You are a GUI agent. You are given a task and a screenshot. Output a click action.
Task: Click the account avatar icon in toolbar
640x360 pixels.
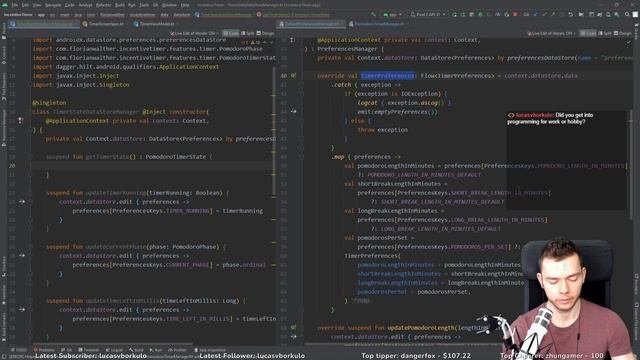click(x=635, y=14)
